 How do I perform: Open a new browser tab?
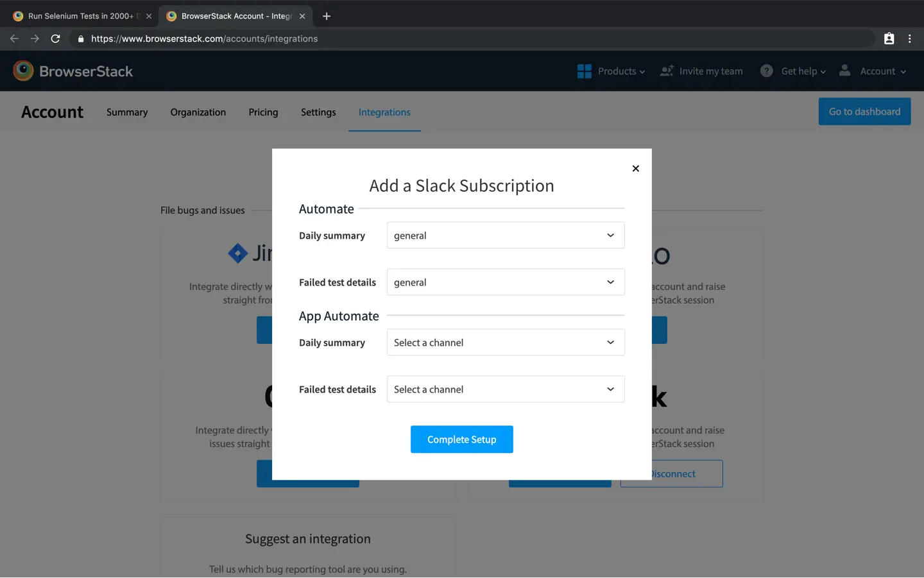(x=327, y=16)
